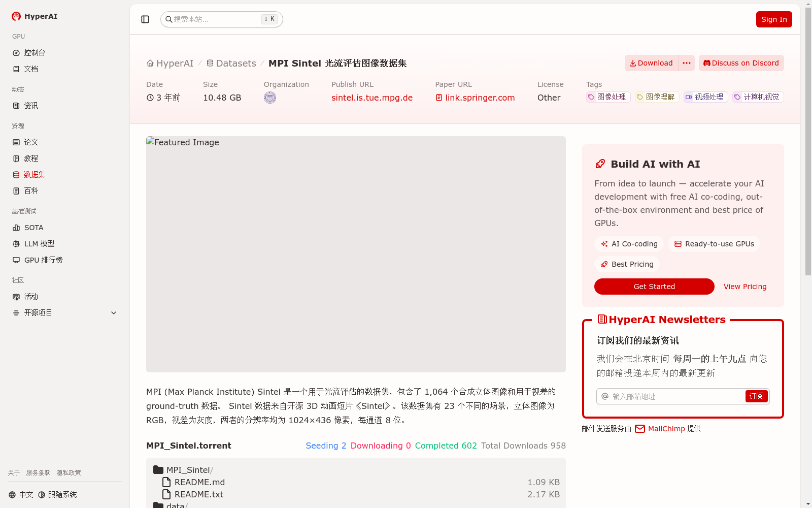This screenshot has height=508, width=812.
Task: Click the Best Pricing chip
Action: (x=627, y=264)
